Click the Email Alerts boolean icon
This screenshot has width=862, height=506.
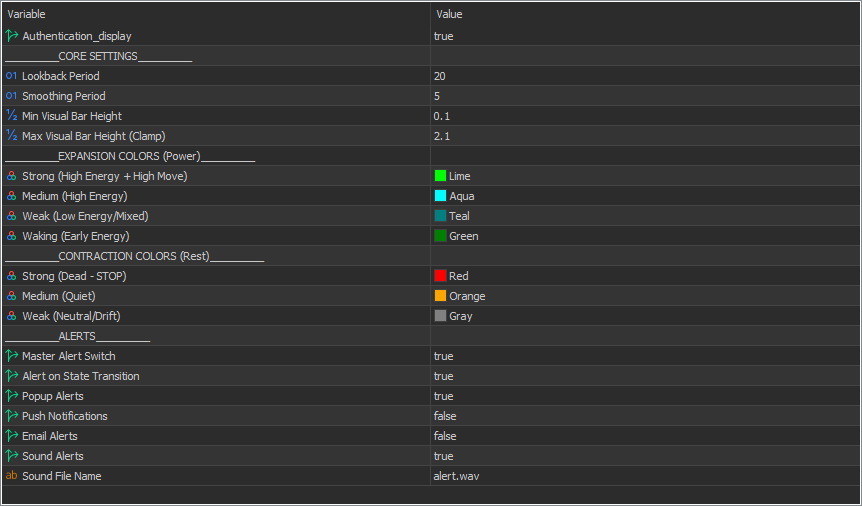(x=12, y=436)
